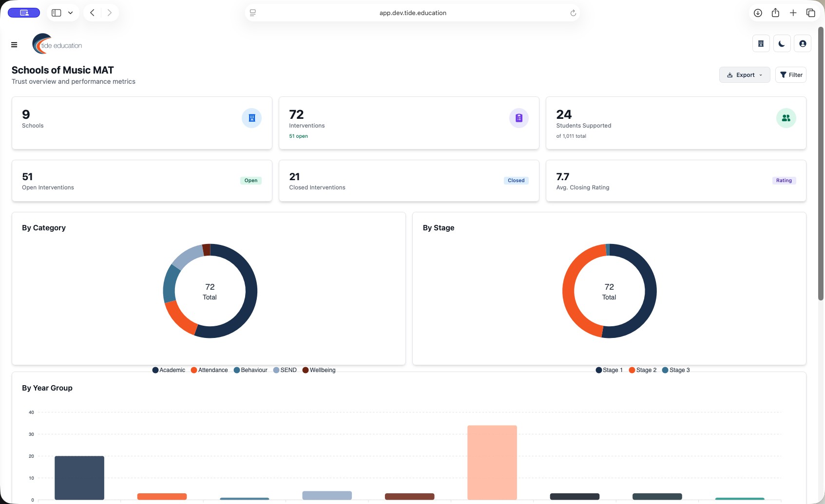Click the Schools card building icon
Viewport: 825px width, 504px height.
pos(252,118)
